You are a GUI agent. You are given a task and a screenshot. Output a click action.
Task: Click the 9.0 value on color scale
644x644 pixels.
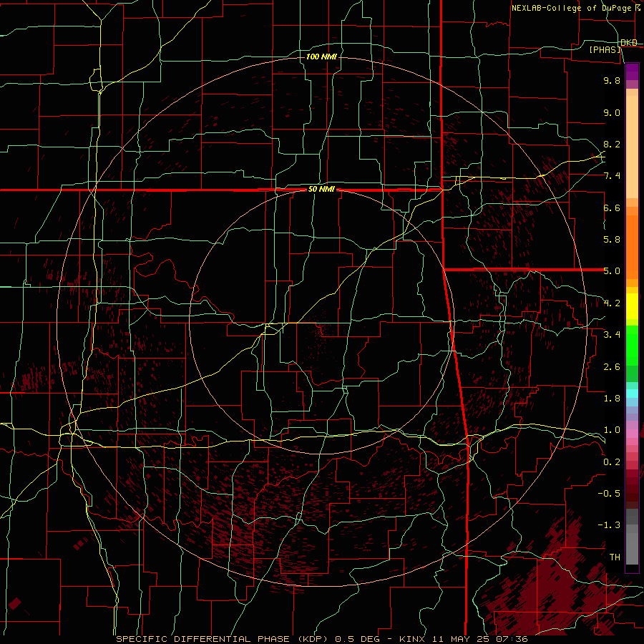click(x=612, y=112)
